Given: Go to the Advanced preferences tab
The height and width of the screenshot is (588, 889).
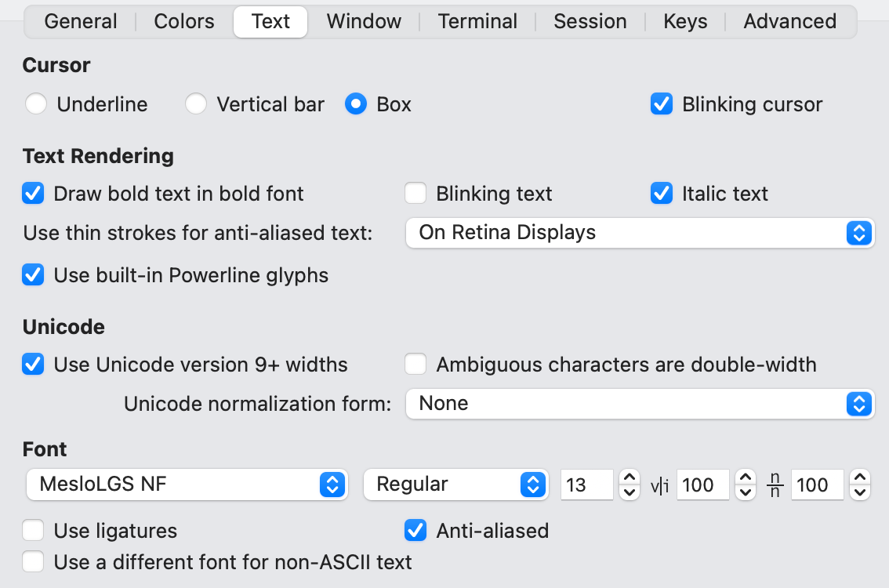Looking at the screenshot, I should 789,21.
